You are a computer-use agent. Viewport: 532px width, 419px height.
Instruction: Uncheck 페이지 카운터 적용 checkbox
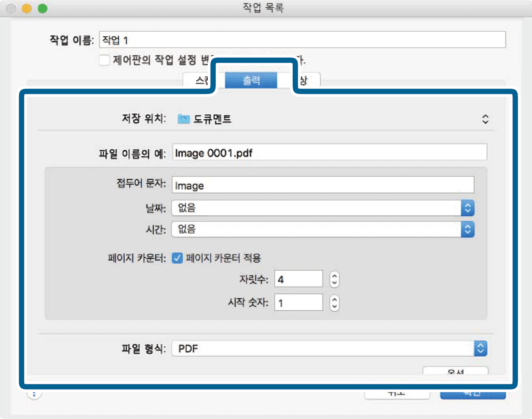pyautogui.click(x=177, y=258)
